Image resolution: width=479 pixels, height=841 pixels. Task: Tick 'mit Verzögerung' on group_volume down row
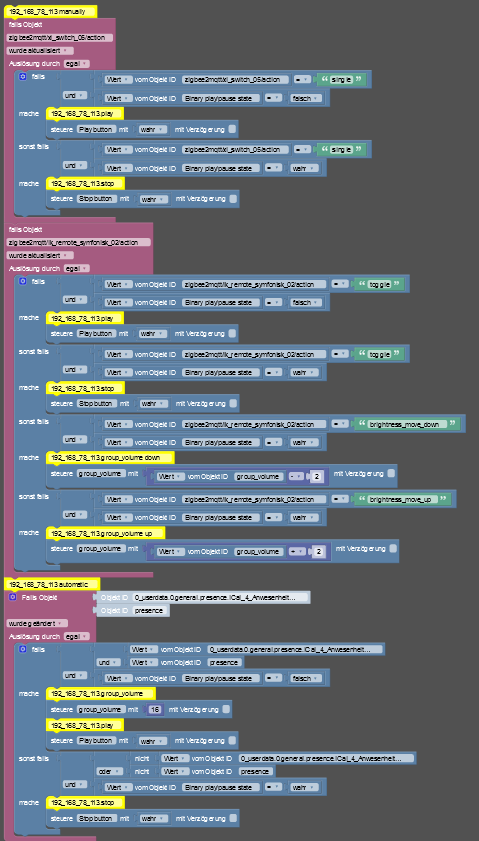coord(391,474)
